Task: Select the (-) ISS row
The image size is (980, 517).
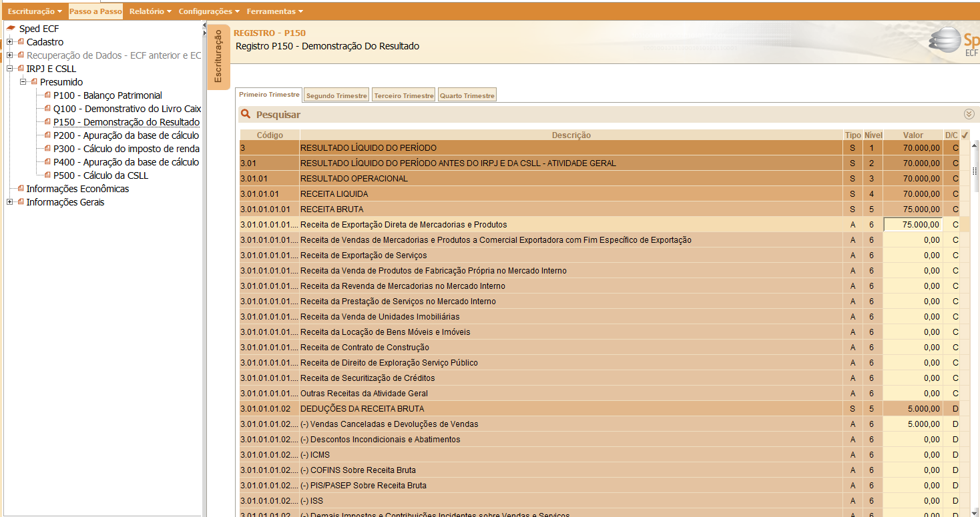Action: tap(604, 501)
